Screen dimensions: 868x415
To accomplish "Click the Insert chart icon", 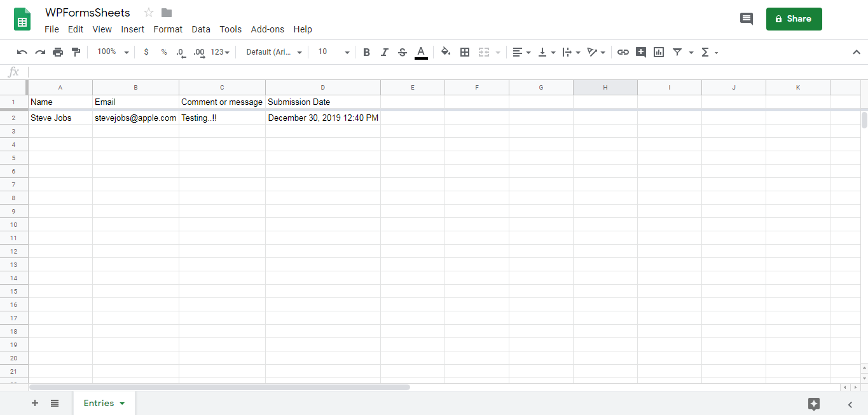I will [659, 52].
